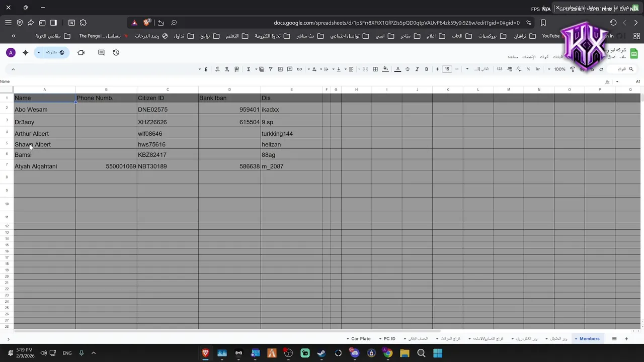644x362 pixels.
Task: Select the Members sheet tab
Action: point(590,339)
